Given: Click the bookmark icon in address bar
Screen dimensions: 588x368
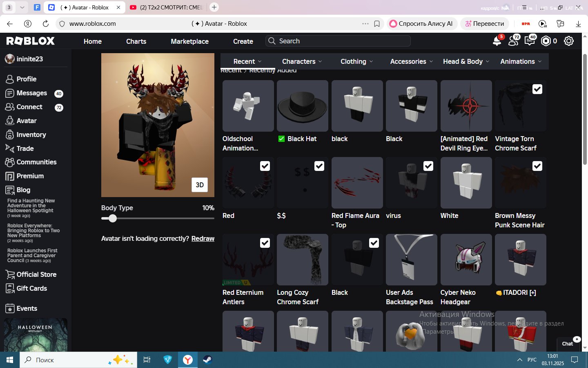Looking at the screenshot, I should [377, 24].
